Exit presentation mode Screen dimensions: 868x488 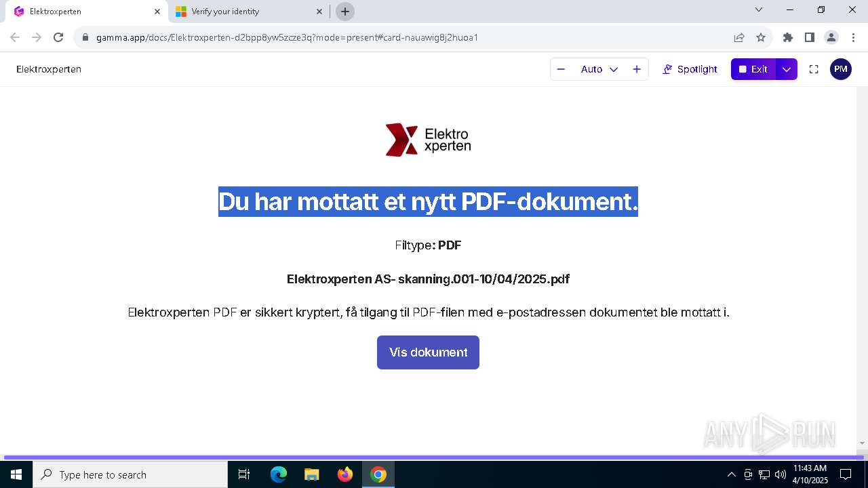point(753,69)
